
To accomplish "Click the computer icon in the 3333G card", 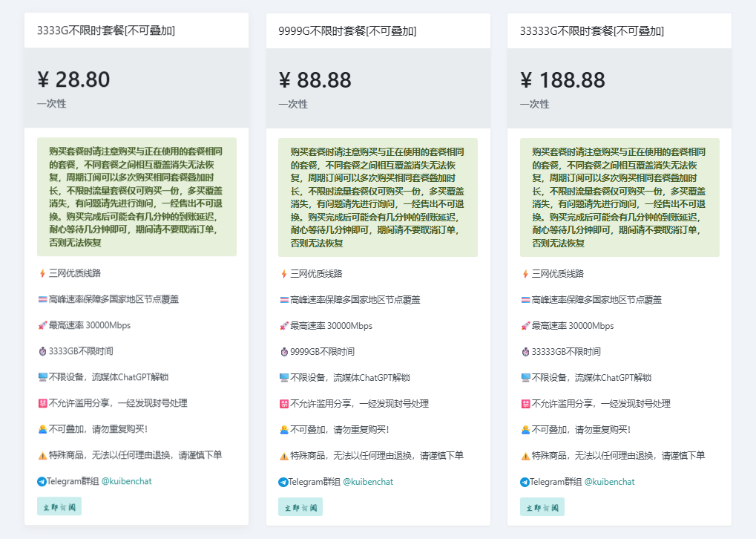I will pos(42,377).
